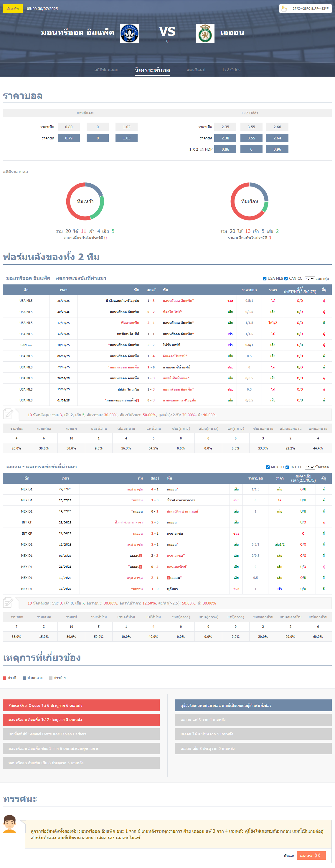
Task: Open León's recent matches count dropdown
Action: coord(310,467)
